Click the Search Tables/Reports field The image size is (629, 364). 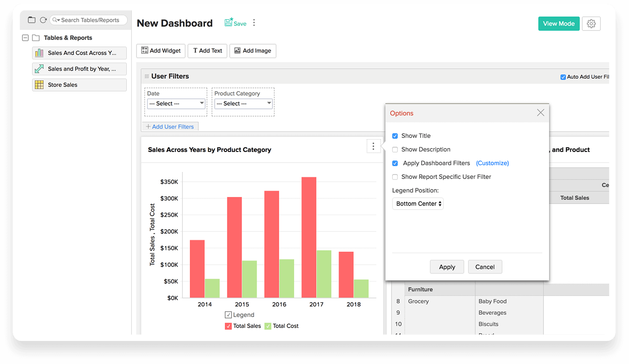pyautogui.click(x=90, y=20)
